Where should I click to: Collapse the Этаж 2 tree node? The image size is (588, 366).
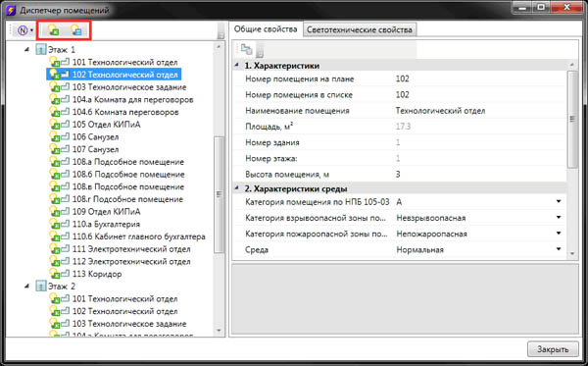click(26, 287)
